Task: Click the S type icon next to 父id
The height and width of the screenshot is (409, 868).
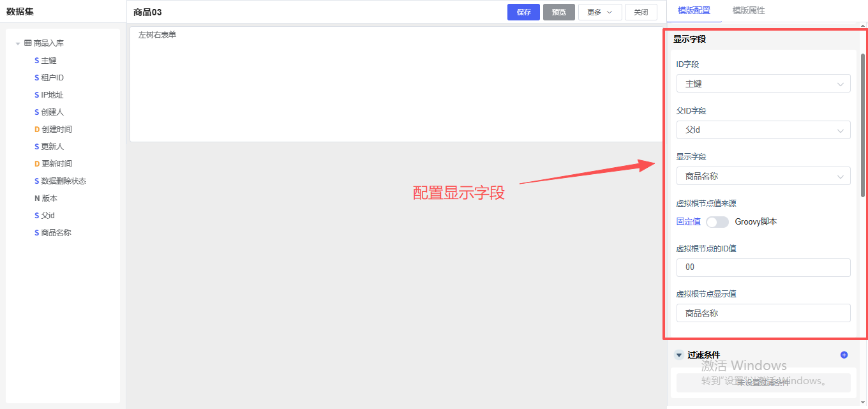Action: point(36,216)
